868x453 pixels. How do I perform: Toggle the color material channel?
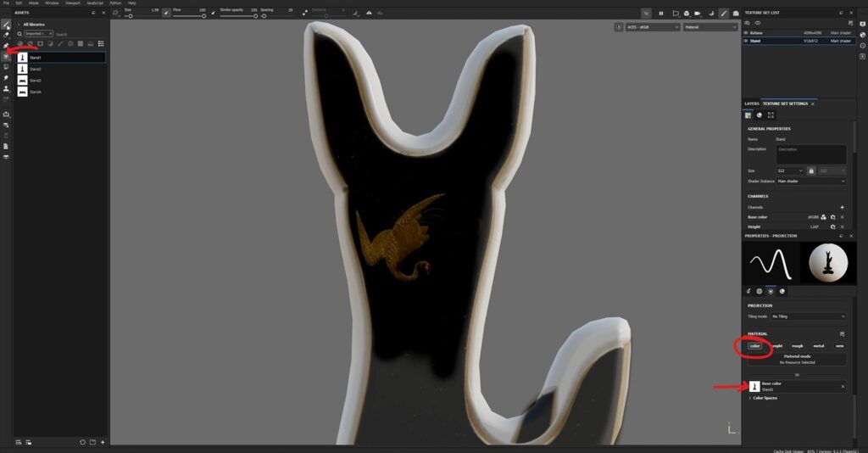(755, 345)
